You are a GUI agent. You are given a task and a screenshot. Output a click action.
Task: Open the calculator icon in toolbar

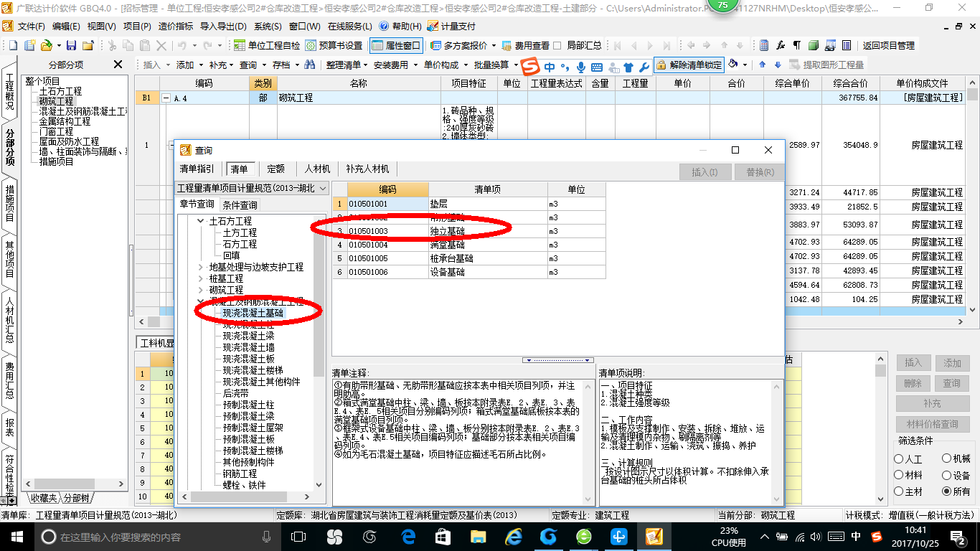tap(764, 45)
